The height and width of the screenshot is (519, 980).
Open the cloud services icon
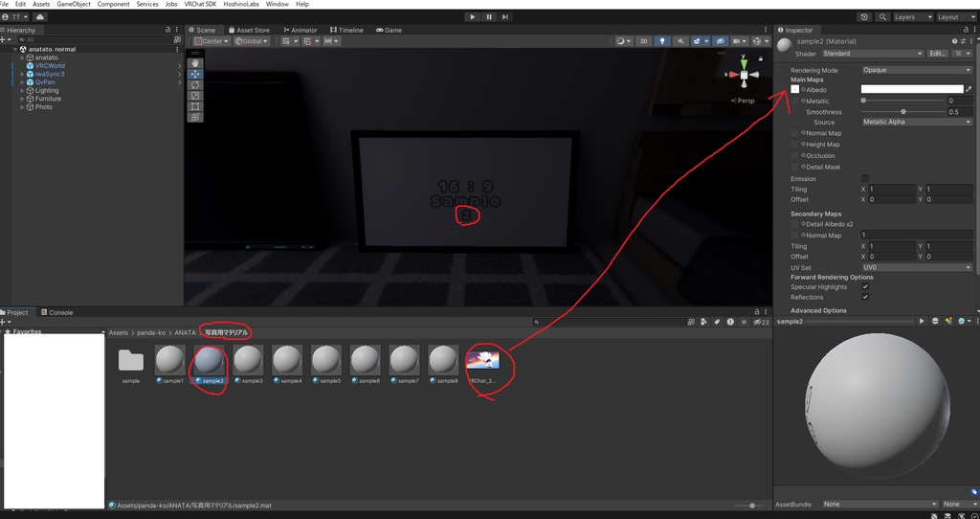[40, 17]
